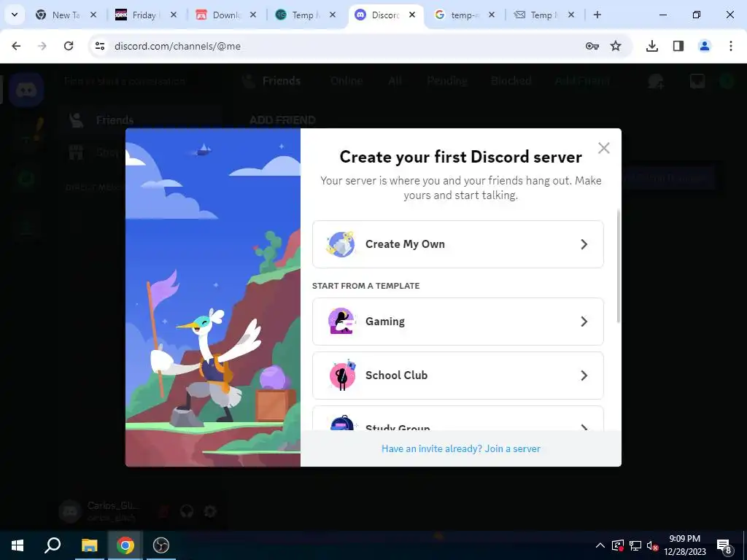
Task: Open the Have an invite already? Join a server link
Action: [461, 448]
